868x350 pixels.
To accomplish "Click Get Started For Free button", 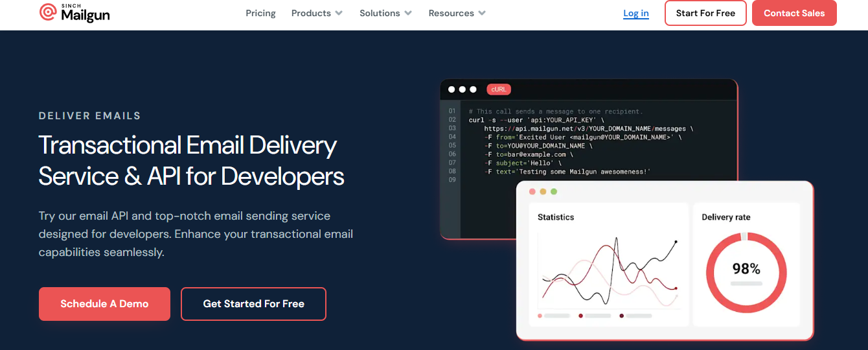I will pos(253,304).
